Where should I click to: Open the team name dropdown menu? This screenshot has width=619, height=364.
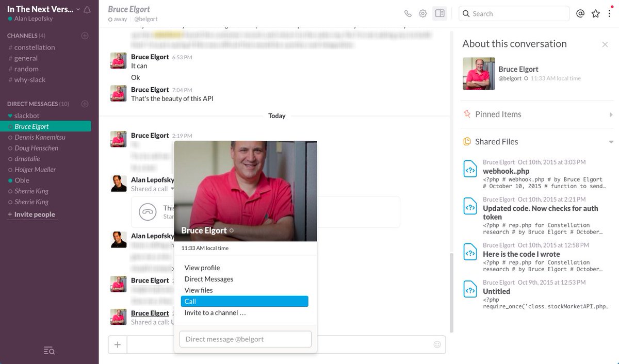tap(44, 9)
